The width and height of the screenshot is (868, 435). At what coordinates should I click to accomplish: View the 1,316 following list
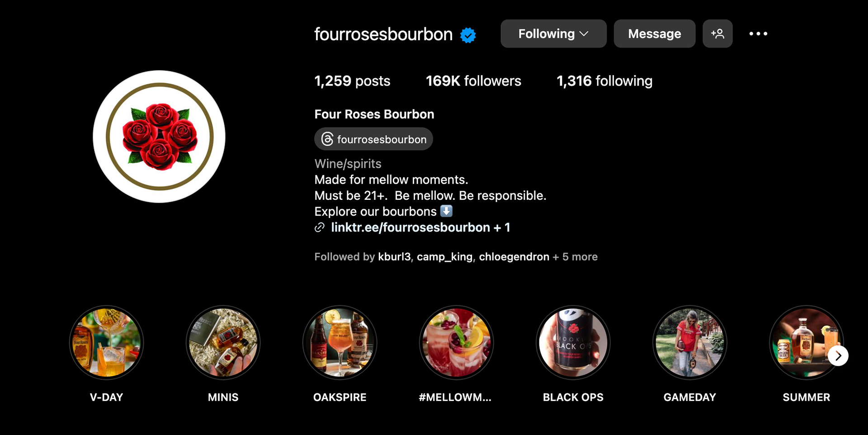click(604, 81)
